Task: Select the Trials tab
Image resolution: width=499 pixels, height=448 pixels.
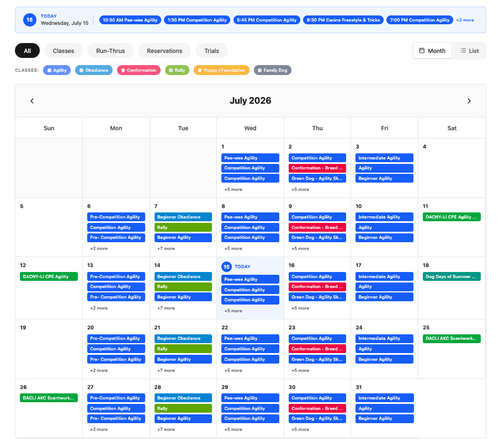Action: (211, 51)
